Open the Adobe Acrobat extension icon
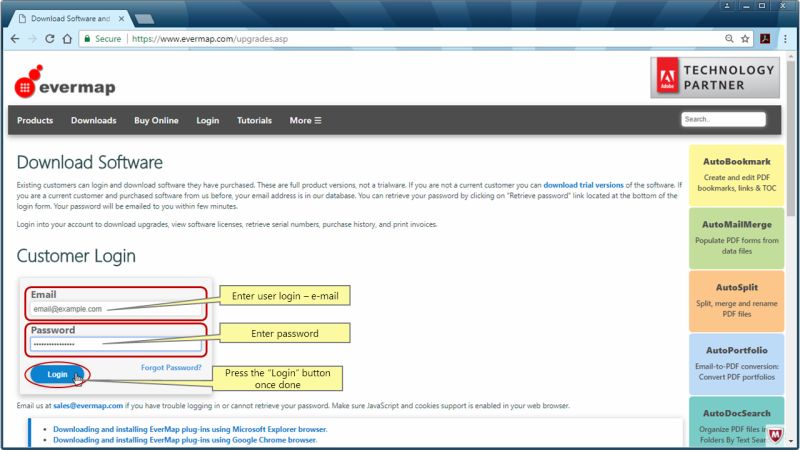The width and height of the screenshot is (800, 450). [765, 39]
